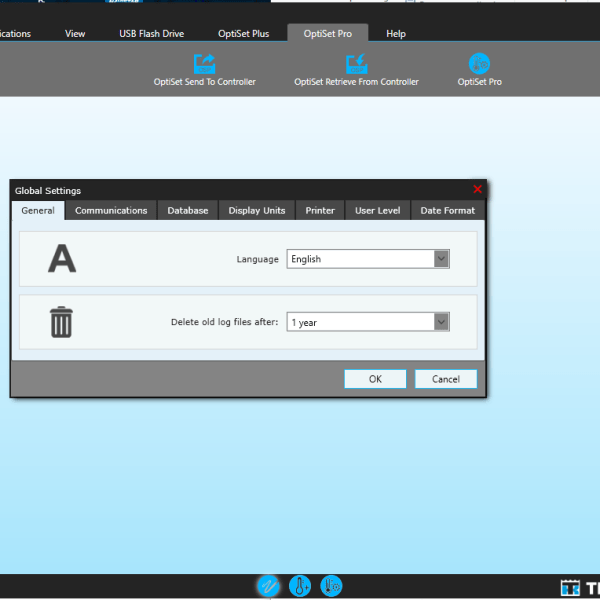
Task: Click the trash can icon
Action: pos(61,322)
